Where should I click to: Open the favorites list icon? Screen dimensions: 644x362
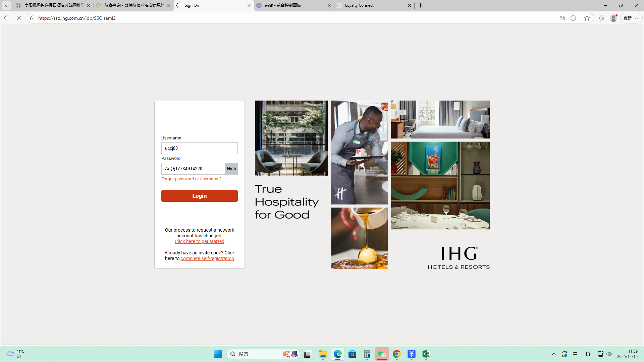tap(601, 18)
